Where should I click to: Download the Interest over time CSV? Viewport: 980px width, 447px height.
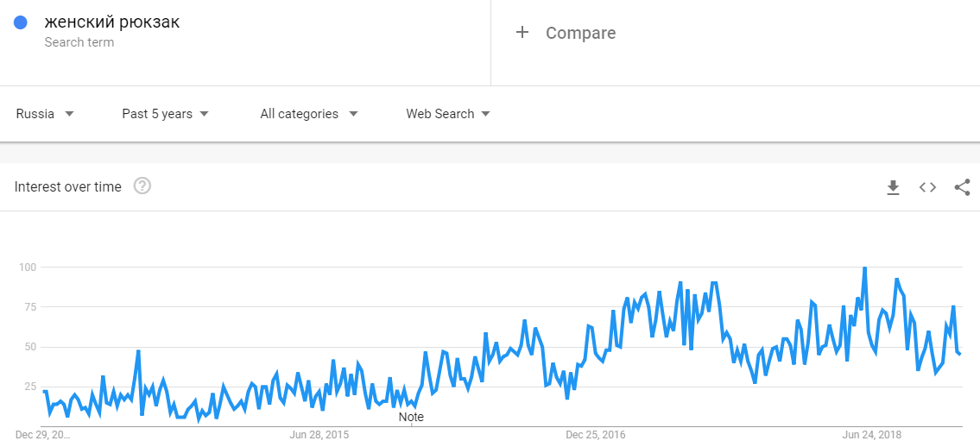point(893,187)
